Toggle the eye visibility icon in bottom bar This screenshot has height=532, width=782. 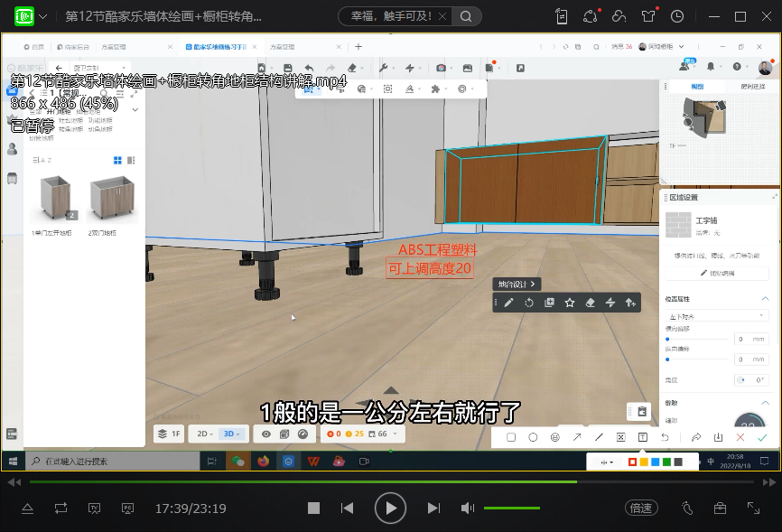pos(266,434)
